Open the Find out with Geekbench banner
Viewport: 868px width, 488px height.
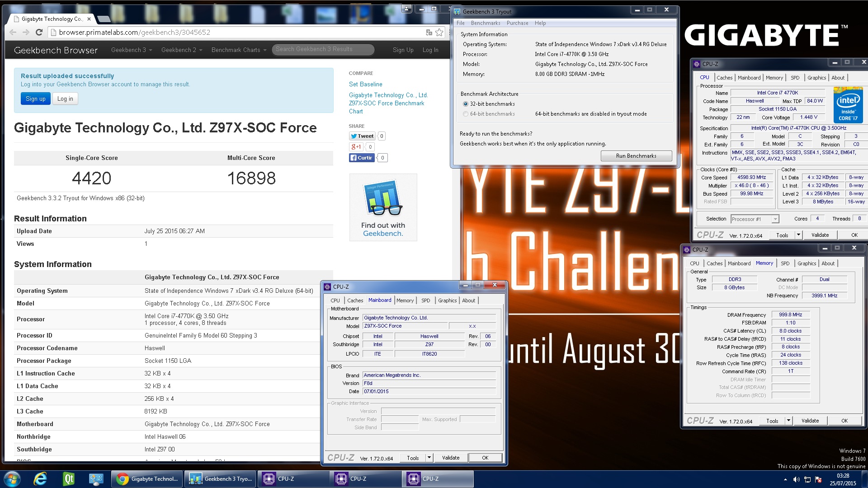click(383, 207)
